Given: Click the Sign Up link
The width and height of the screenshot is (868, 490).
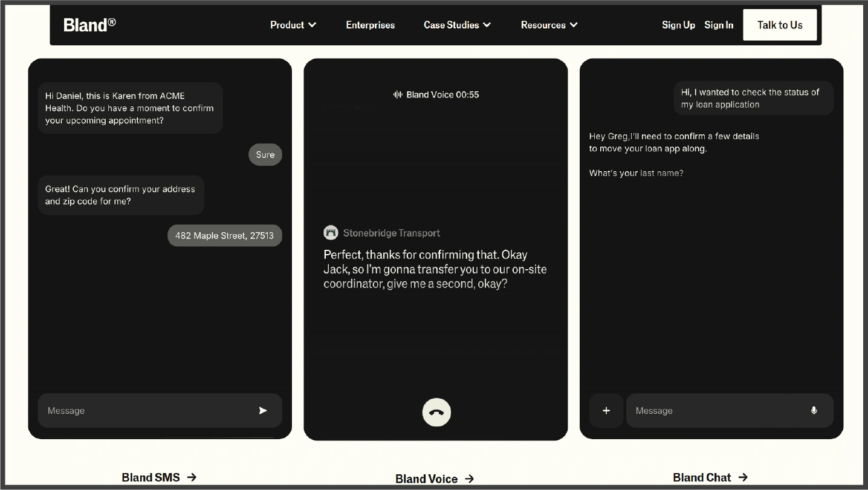Looking at the screenshot, I should (678, 25).
